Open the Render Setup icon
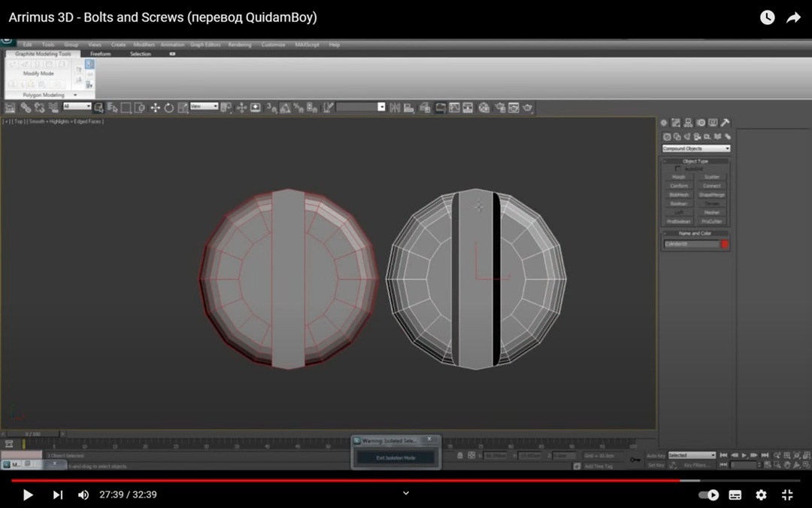 500,108
